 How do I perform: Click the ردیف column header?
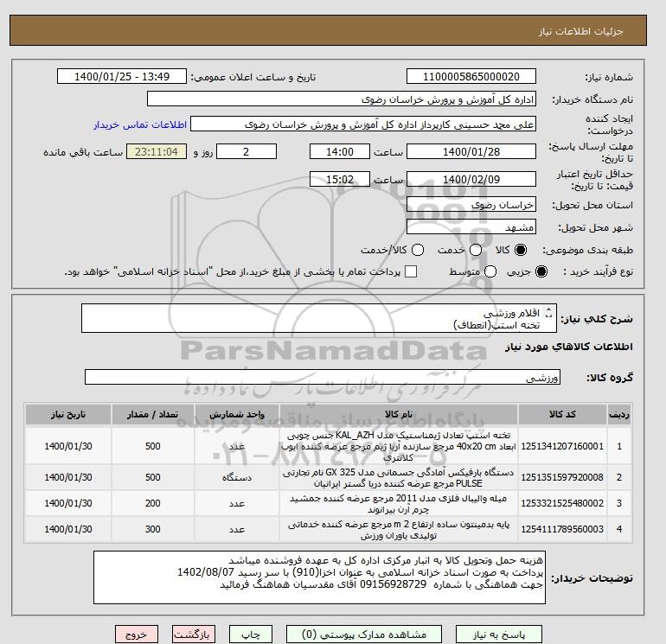point(619,414)
